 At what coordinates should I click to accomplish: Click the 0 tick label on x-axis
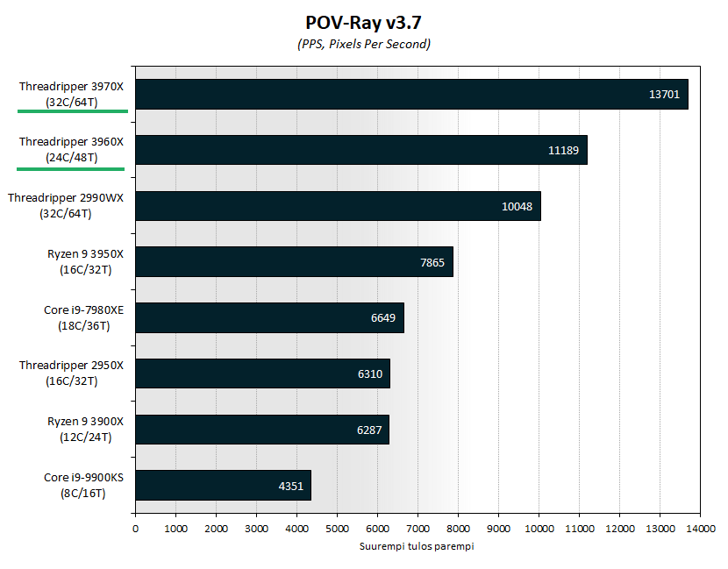pos(135,529)
